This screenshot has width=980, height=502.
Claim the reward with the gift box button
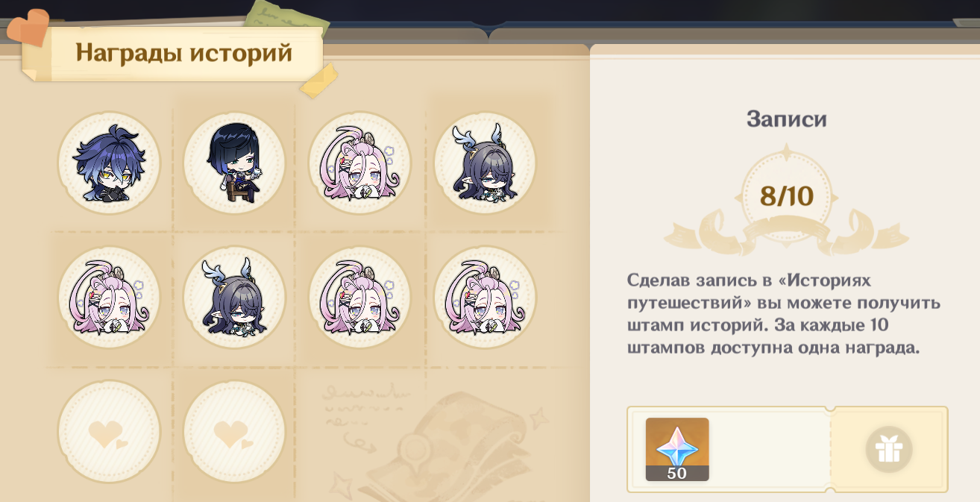[889, 449]
